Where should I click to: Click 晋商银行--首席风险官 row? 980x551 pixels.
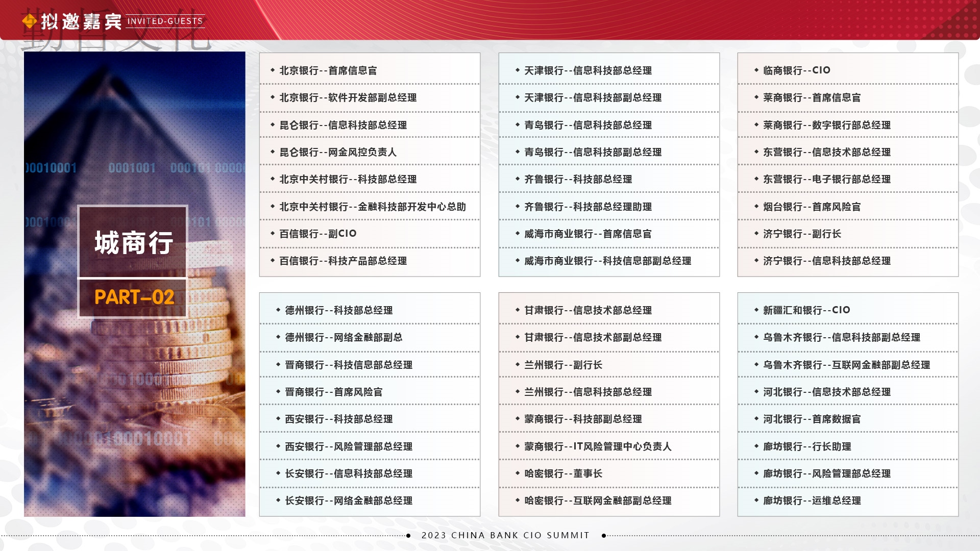coord(333,392)
